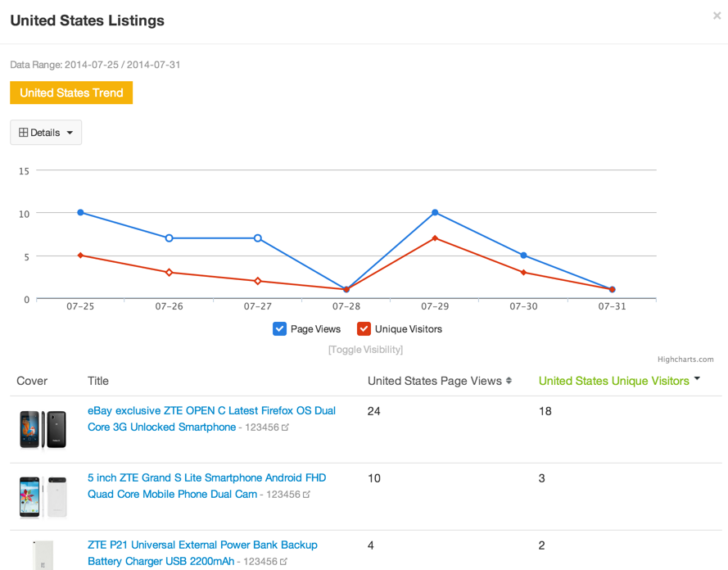Uncheck the Unique Visitors legend checkbox
Image resolution: width=728 pixels, height=570 pixels.
coord(364,328)
